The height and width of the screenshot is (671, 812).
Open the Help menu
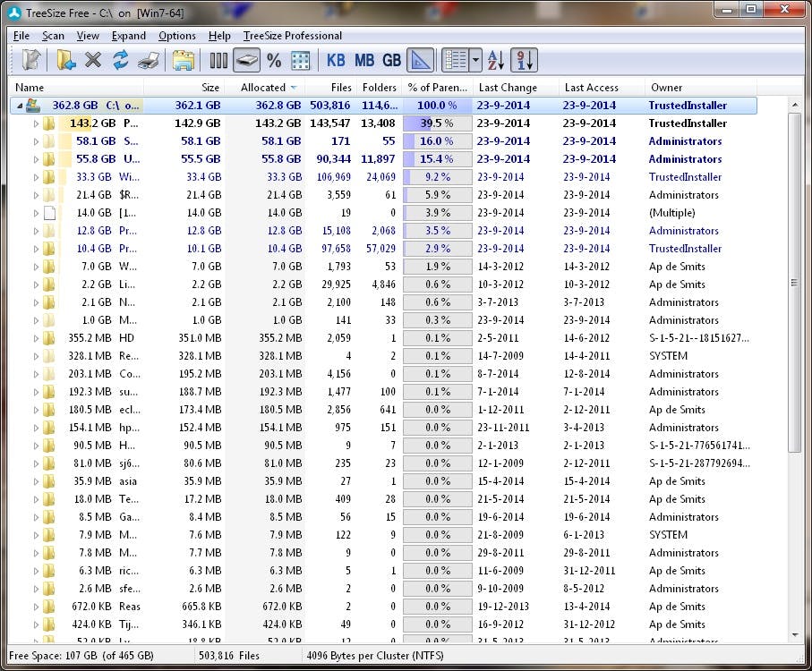[219, 36]
